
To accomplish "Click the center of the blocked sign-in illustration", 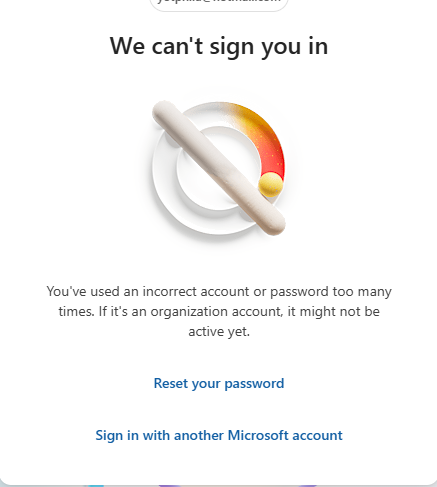I will (219, 168).
